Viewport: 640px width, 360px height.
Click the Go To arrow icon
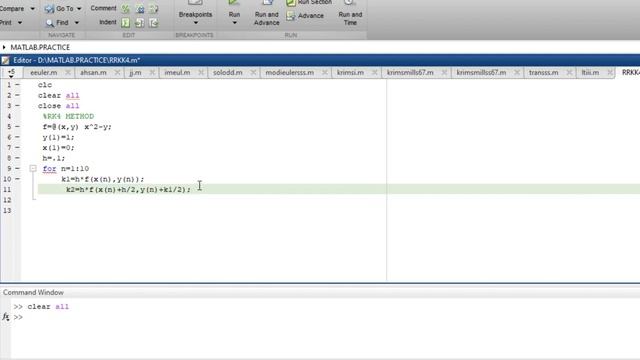(49, 9)
